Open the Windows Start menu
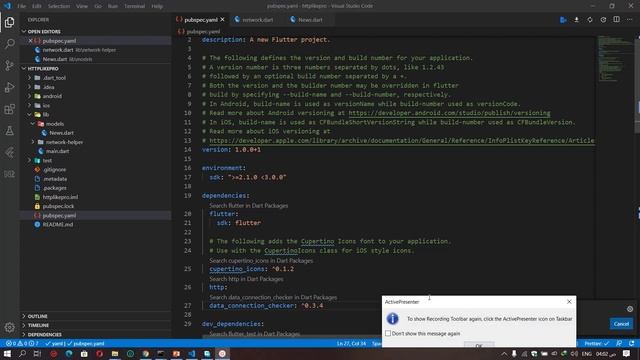This screenshot has height=360, width=640. coord(7,353)
